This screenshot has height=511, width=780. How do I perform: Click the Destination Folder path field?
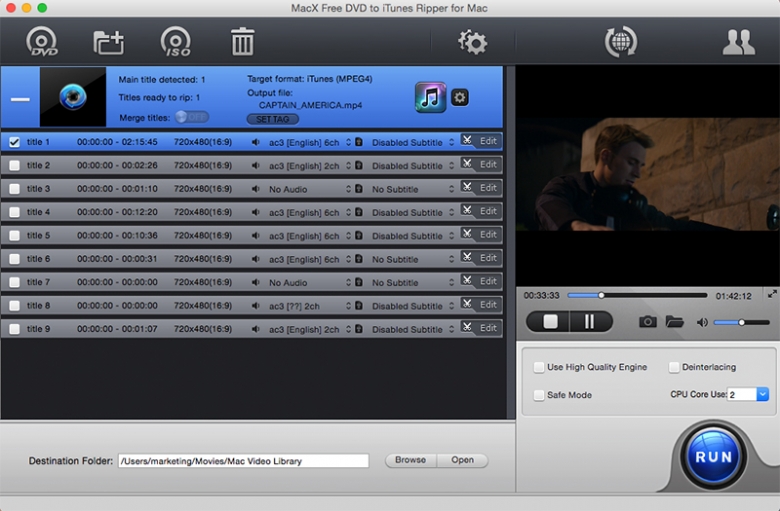click(243, 461)
